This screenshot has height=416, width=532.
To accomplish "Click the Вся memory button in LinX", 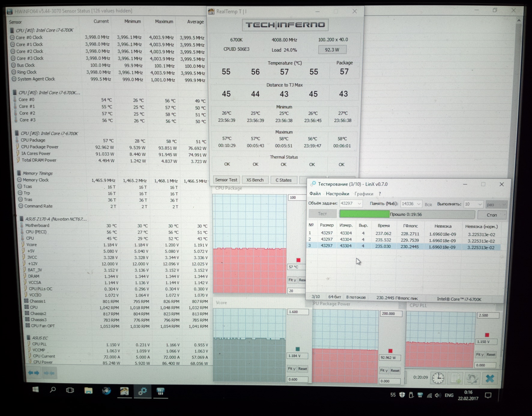I will 428,204.
